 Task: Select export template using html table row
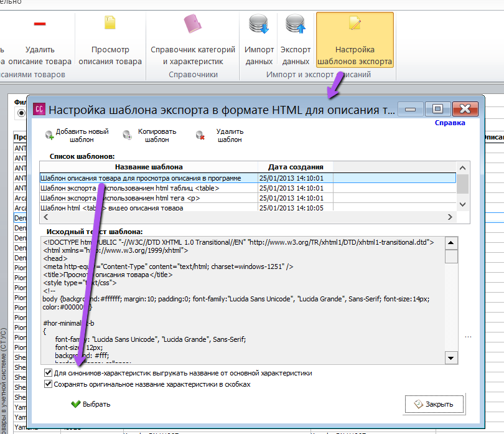248,188
